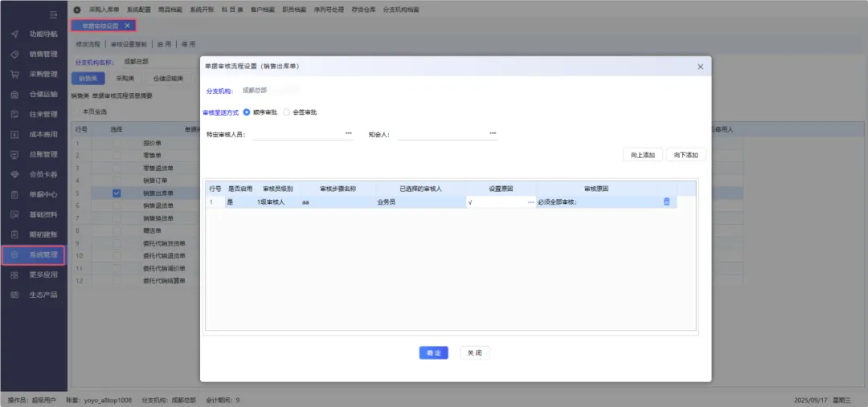The height and width of the screenshot is (407, 868).
Task: Click the 向上添加 button
Action: [642, 155]
